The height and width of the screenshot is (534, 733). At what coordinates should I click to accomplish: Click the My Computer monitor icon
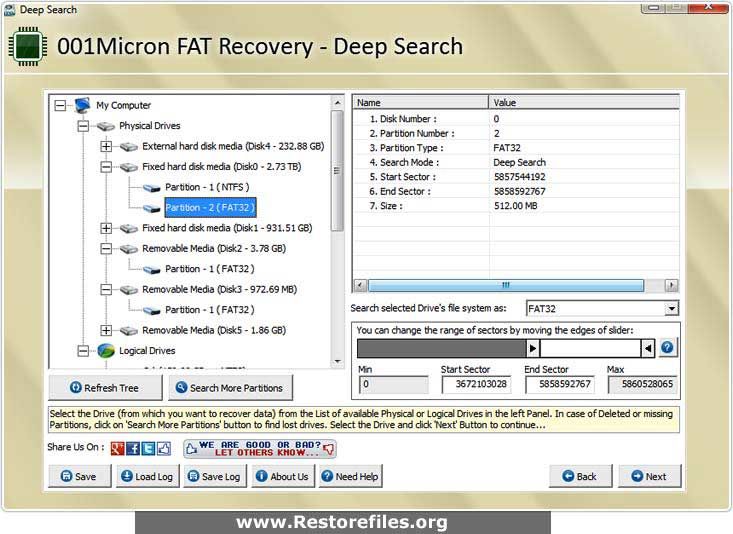(x=82, y=105)
